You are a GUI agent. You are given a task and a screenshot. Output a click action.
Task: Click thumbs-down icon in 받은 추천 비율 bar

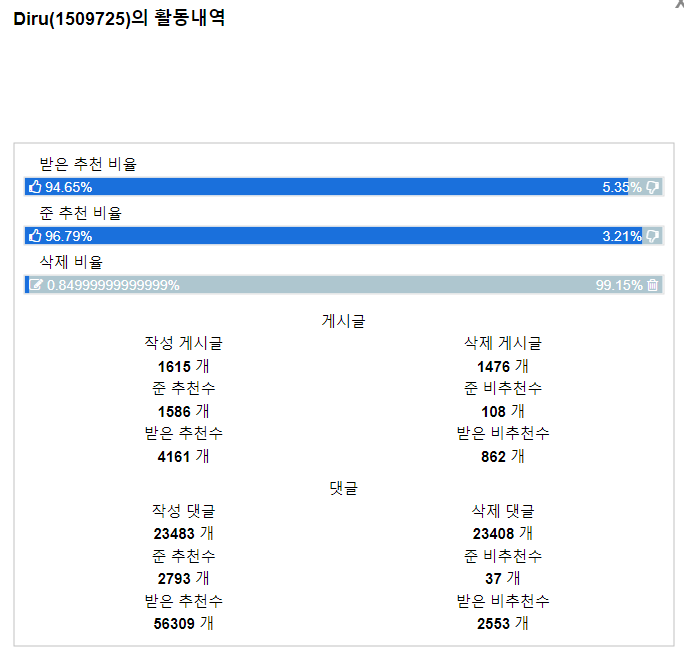[653, 187]
